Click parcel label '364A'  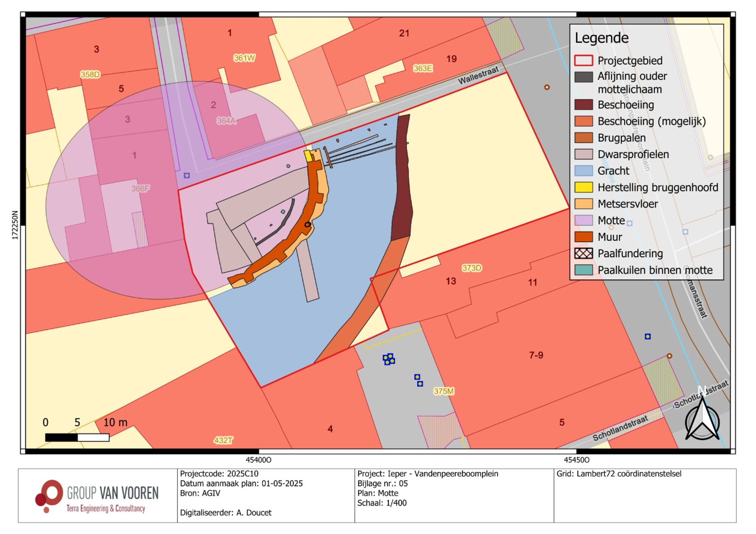pos(226,121)
